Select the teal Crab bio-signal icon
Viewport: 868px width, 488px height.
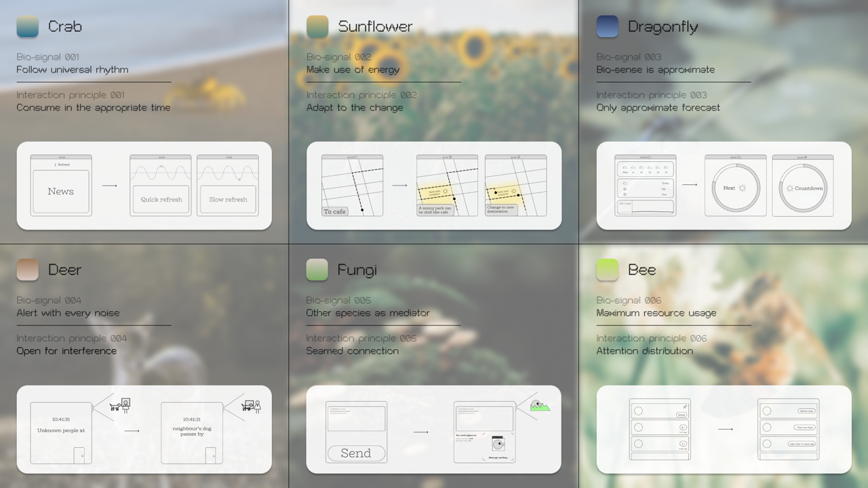tap(26, 27)
